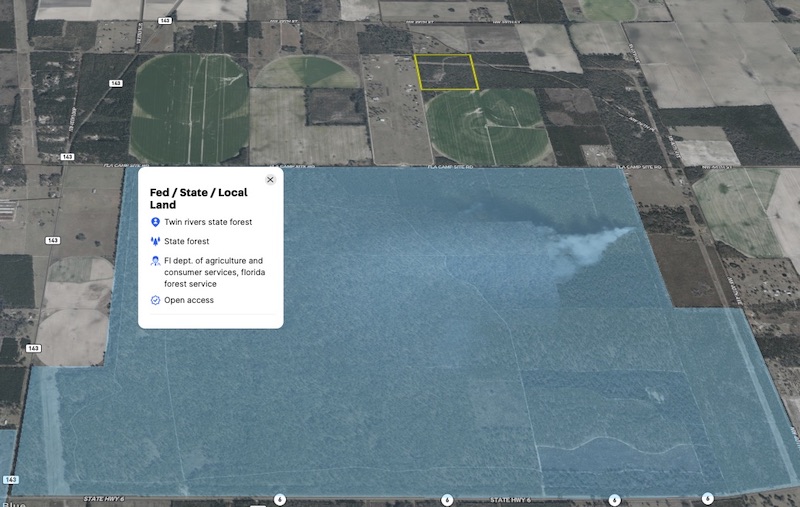Click the Route 143 shield nearest the popup
800x507 pixels.
point(67,157)
